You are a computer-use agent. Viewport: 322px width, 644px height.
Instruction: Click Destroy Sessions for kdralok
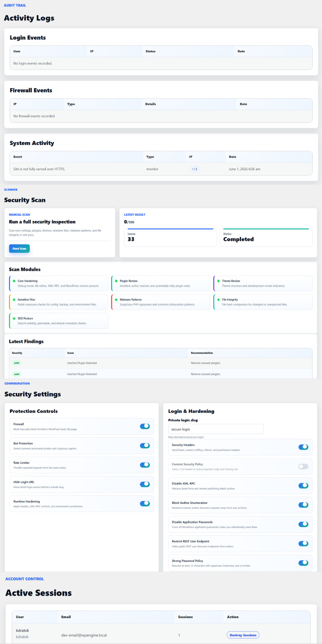243,635
